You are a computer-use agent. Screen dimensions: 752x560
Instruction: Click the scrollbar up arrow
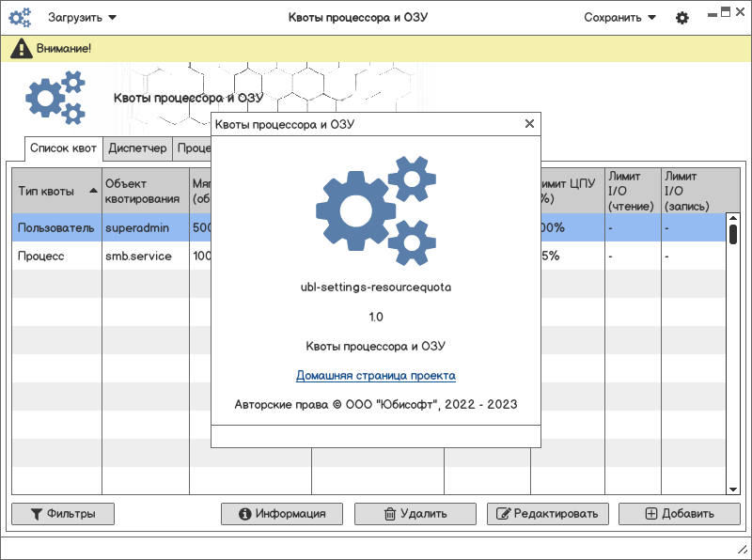click(733, 218)
